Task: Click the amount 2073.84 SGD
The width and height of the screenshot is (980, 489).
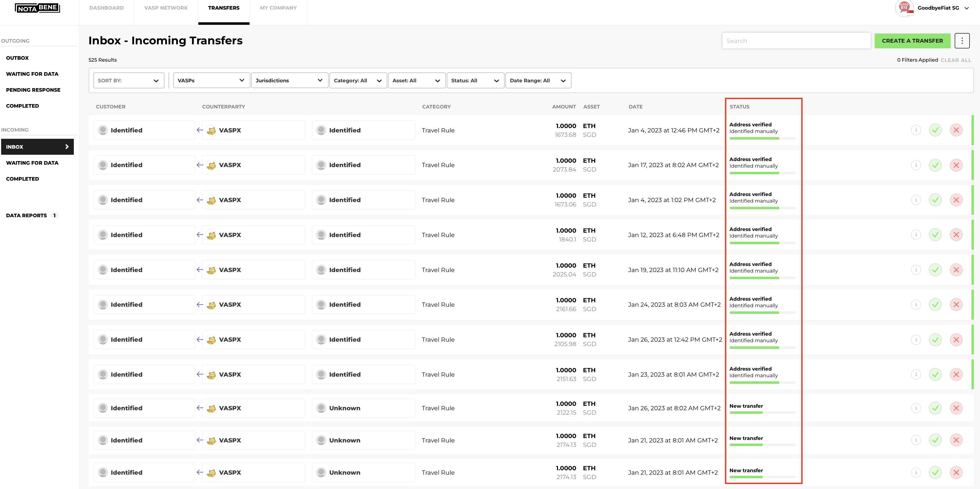Action: pyautogui.click(x=565, y=170)
